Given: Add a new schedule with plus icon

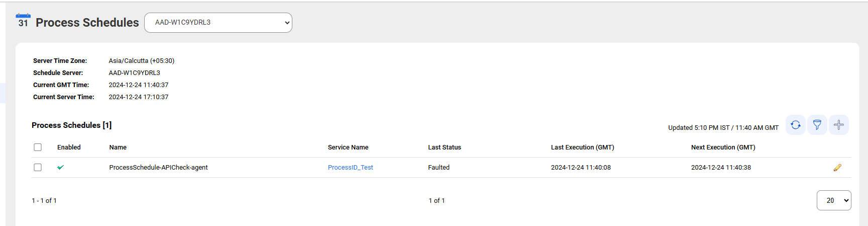Looking at the screenshot, I should click(839, 125).
